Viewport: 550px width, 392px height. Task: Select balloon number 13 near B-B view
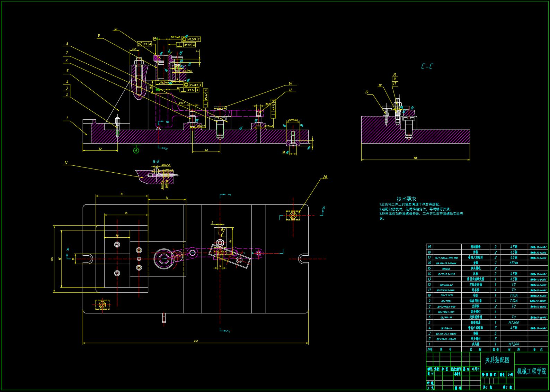(66, 162)
